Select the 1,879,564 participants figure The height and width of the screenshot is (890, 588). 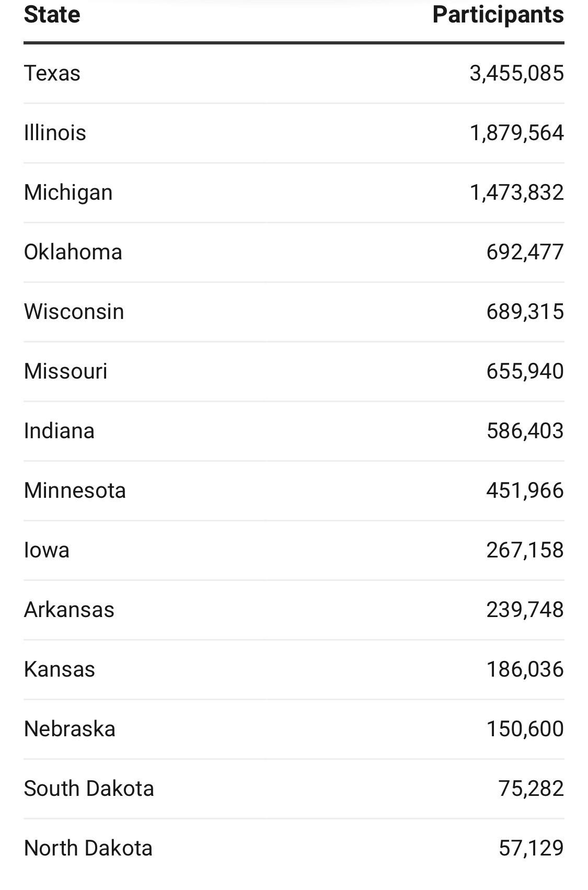click(516, 133)
